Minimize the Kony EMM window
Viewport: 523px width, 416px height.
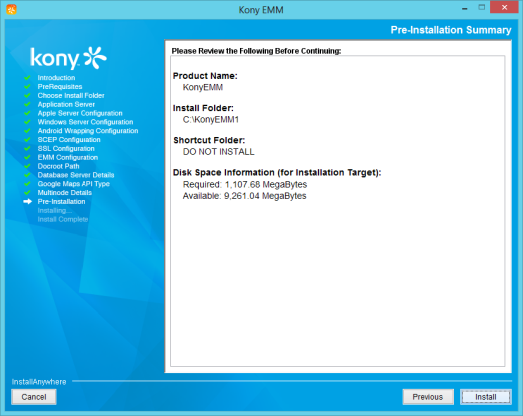(x=465, y=8)
